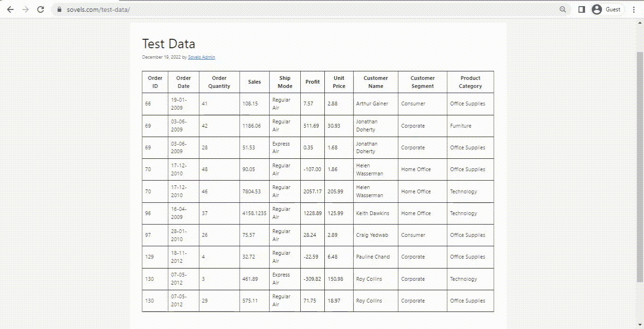Image resolution: width=644 pixels, height=329 pixels.
Task: Click the 'Profit' column header
Action: (x=313, y=82)
